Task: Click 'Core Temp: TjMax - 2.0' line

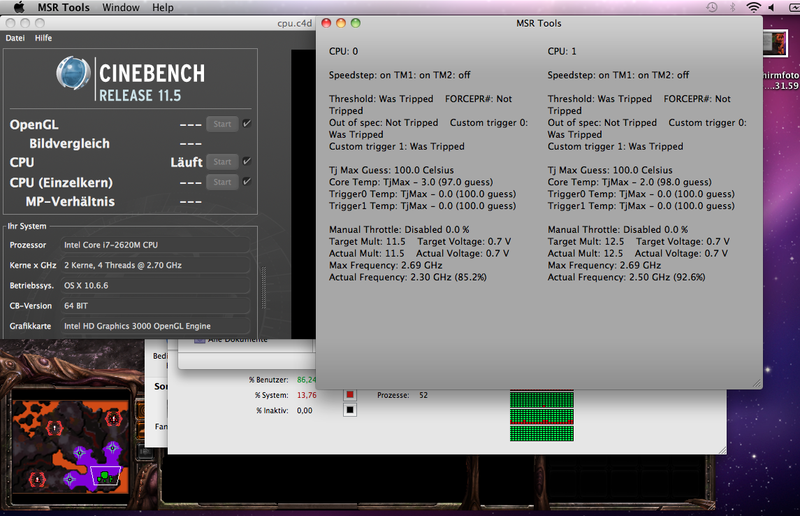Action: pyautogui.click(x=630, y=182)
